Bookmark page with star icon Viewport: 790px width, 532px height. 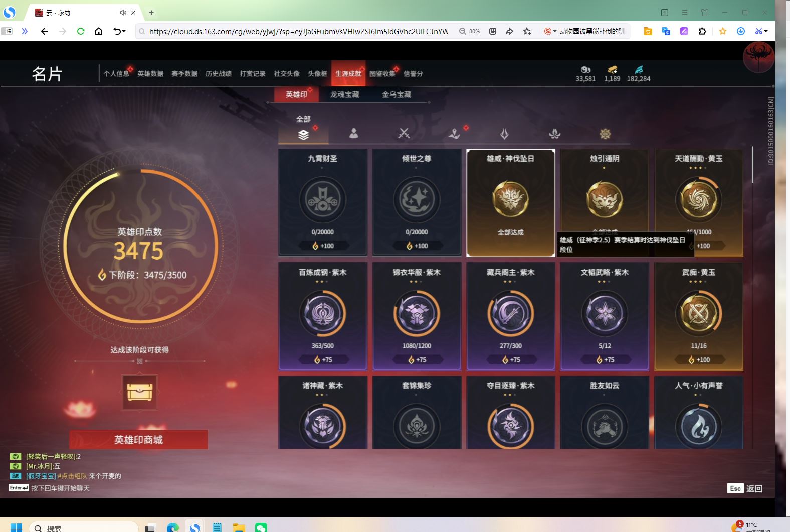point(527,31)
